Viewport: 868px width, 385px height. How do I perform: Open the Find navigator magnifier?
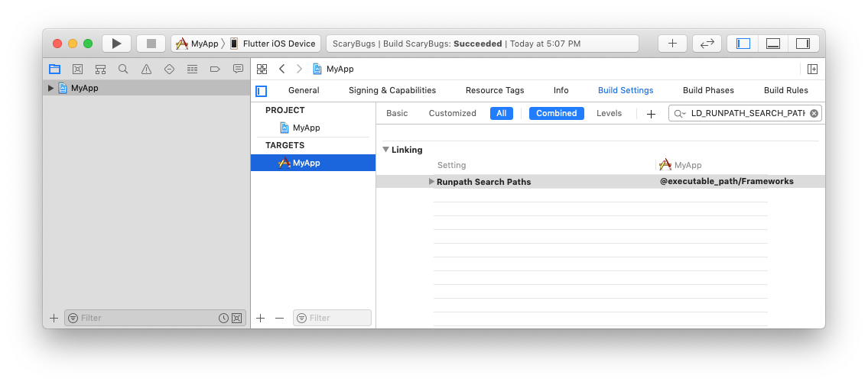[x=123, y=70]
